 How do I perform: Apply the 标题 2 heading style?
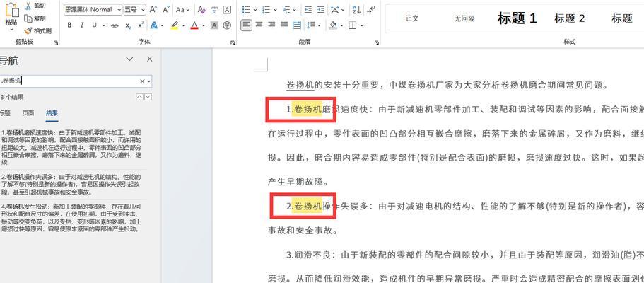(569, 18)
